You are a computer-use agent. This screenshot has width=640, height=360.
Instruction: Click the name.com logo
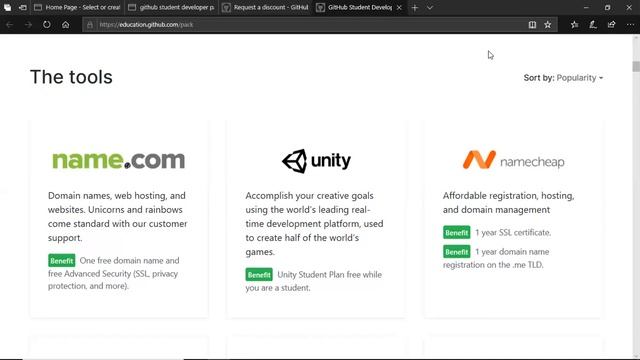[x=118, y=160]
